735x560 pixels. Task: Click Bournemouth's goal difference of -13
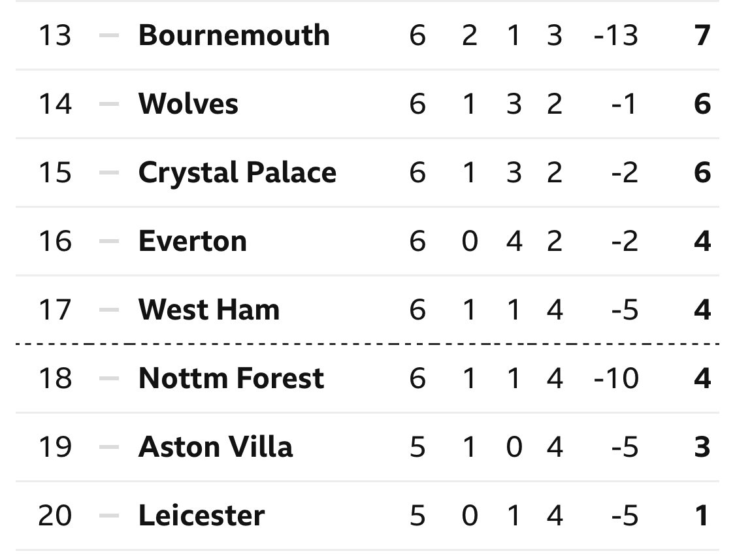click(616, 35)
